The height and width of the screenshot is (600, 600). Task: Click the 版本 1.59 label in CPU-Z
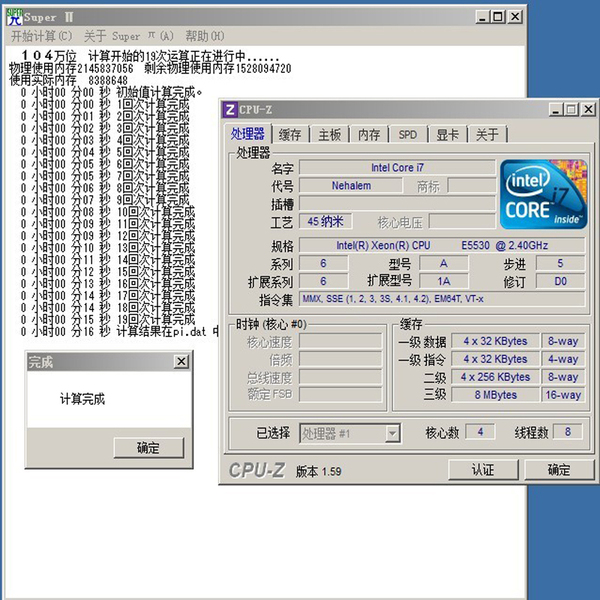tap(318, 471)
